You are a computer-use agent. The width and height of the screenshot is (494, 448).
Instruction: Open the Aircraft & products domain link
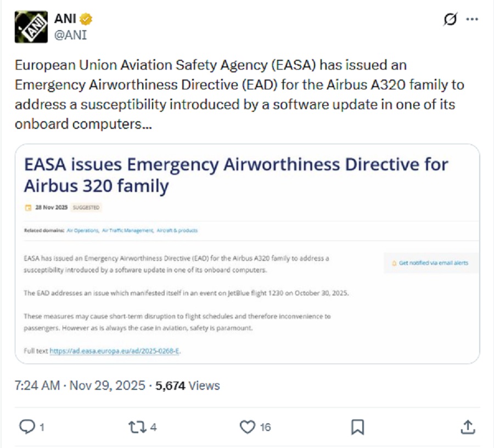[x=177, y=231]
